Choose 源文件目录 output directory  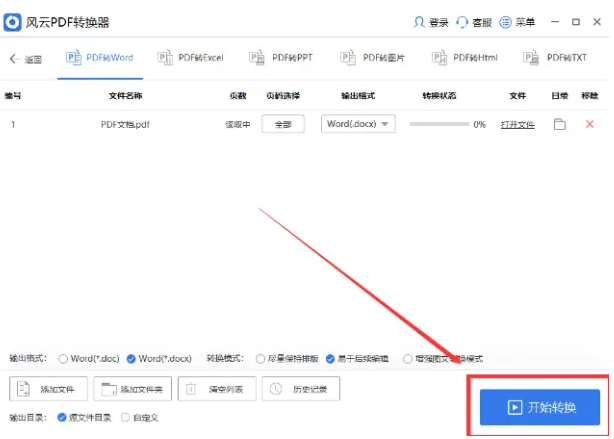pyautogui.click(x=61, y=417)
